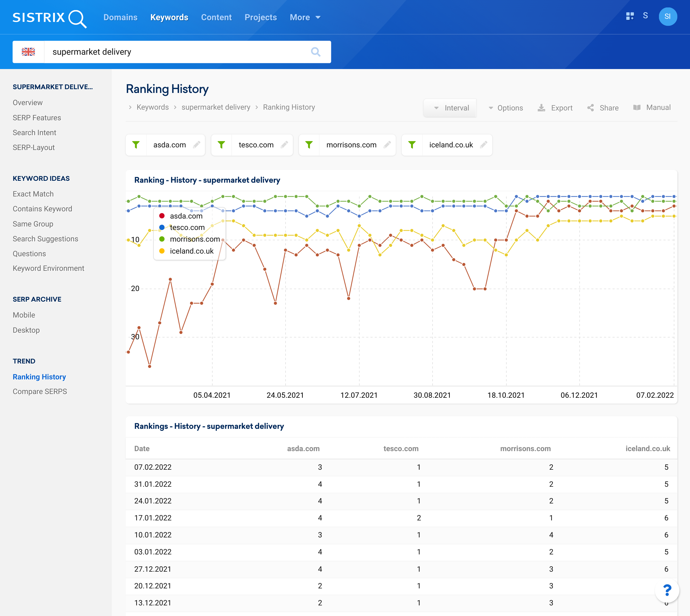The width and height of the screenshot is (690, 616).
Task: Open the Interval dropdown
Action: 450,108
